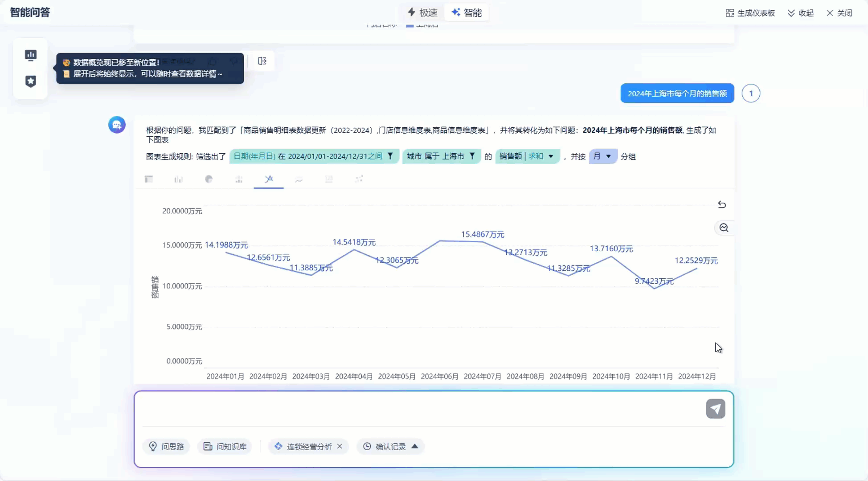This screenshot has height=481, width=868.
Task: Click the undo arrow above chart
Action: coord(722,204)
